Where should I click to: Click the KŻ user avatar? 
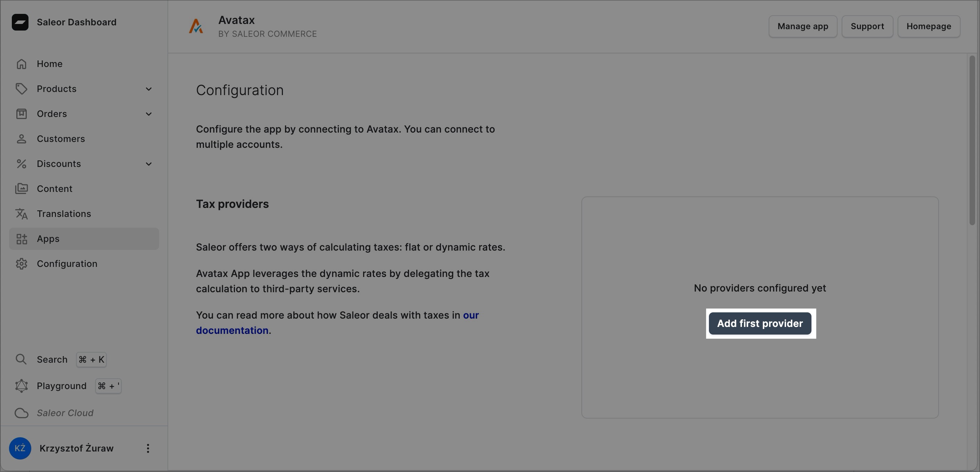[20, 448]
